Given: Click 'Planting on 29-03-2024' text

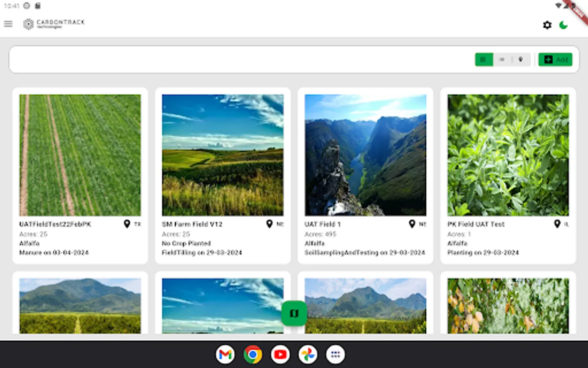Looking at the screenshot, I should (483, 253).
